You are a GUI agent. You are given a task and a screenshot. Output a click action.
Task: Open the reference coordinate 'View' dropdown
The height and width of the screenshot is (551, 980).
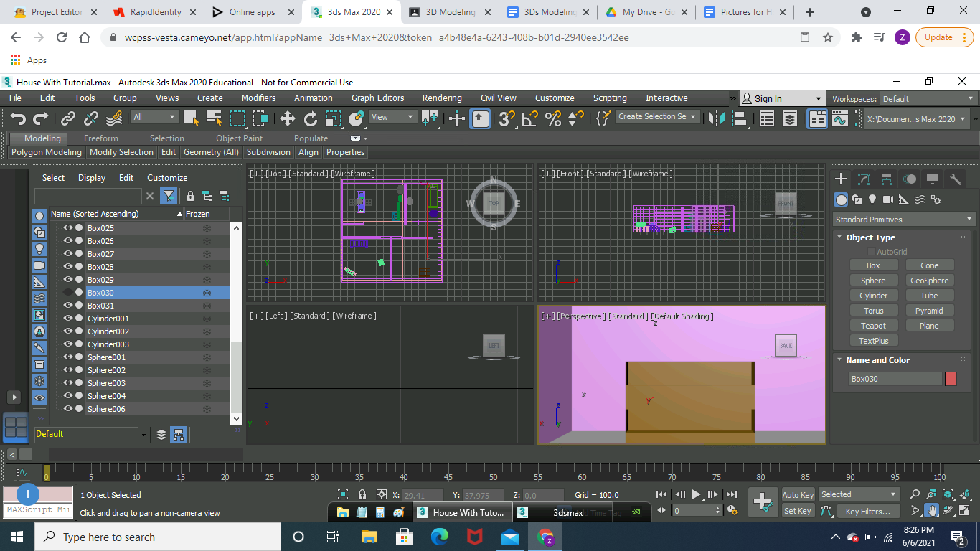click(392, 117)
